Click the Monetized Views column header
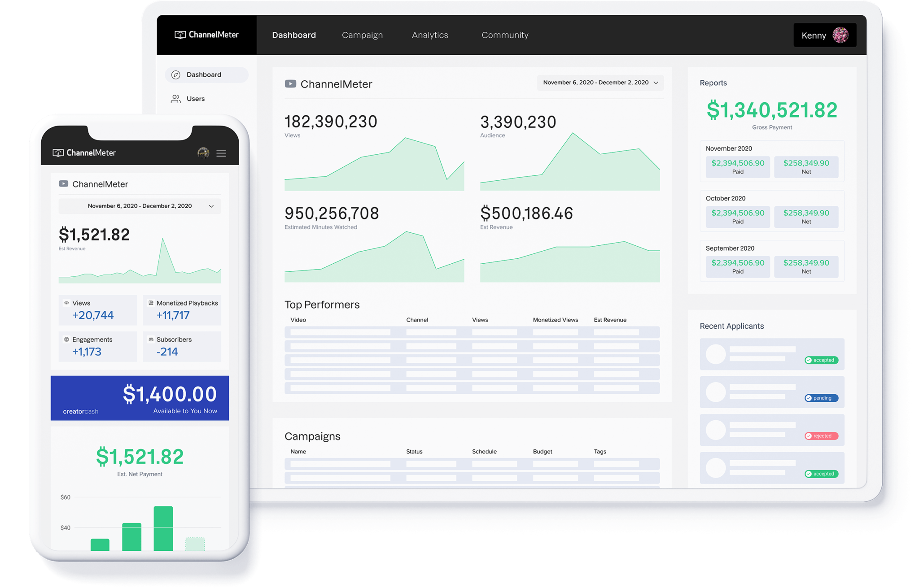919x588 pixels. [555, 320]
